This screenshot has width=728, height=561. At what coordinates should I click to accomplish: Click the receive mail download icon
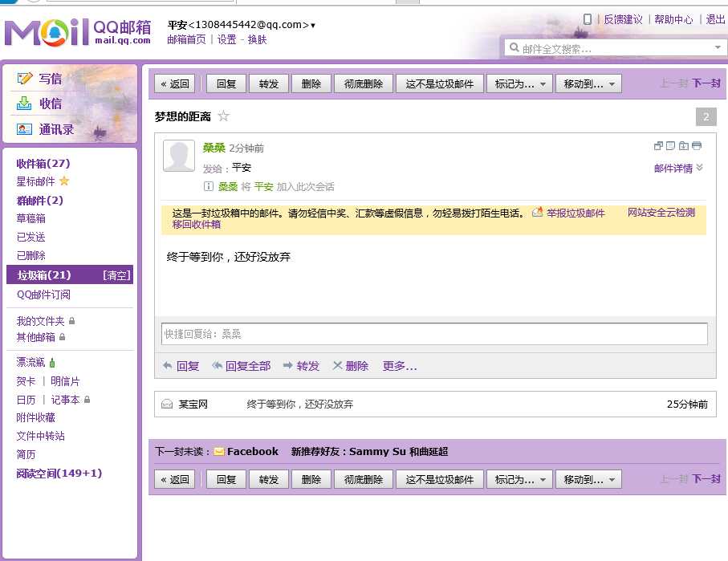tap(25, 103)
